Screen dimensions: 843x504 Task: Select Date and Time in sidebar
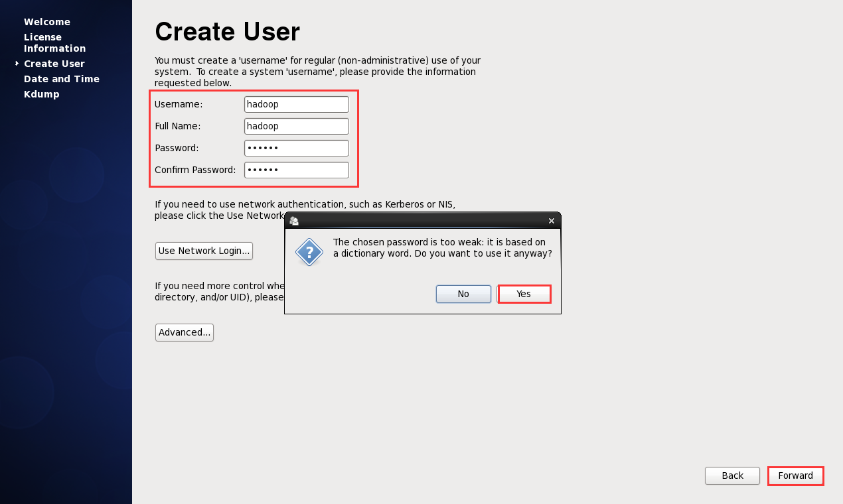[62, 79]
